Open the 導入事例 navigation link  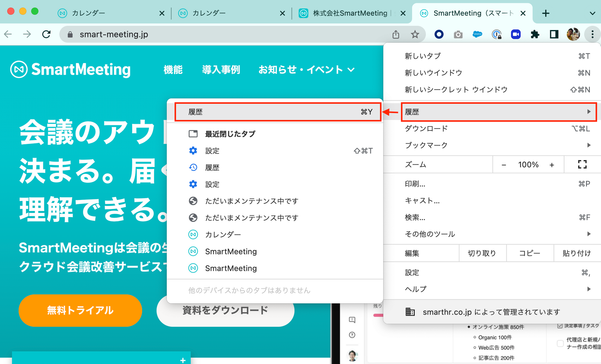(221, 70)
